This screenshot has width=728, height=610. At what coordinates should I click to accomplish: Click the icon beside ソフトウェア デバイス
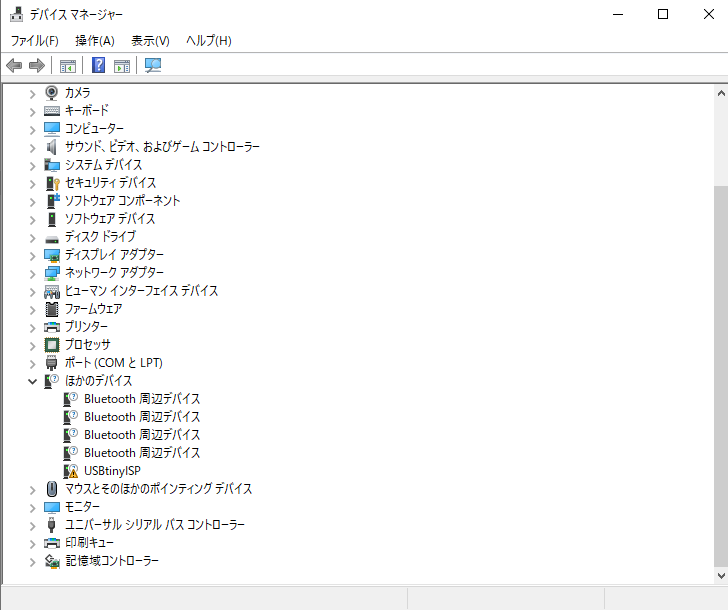point(52,219)
